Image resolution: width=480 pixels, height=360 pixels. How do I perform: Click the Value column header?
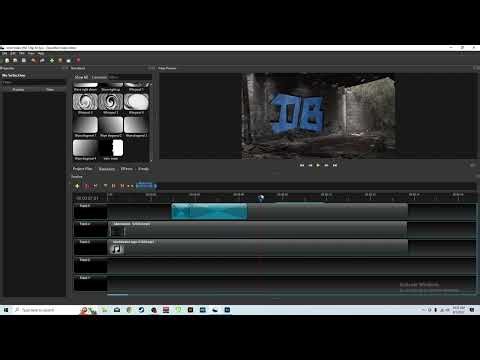tap(50, 90)
